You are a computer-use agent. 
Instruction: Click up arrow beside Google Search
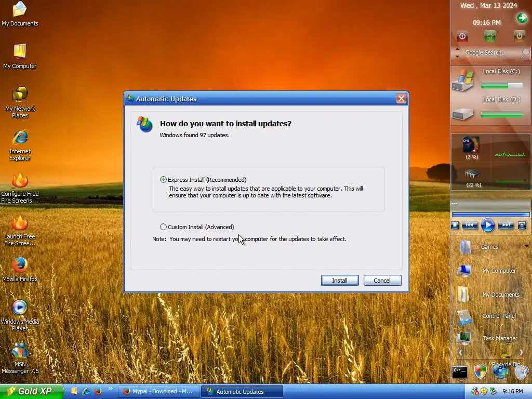[x=457, y=49]
